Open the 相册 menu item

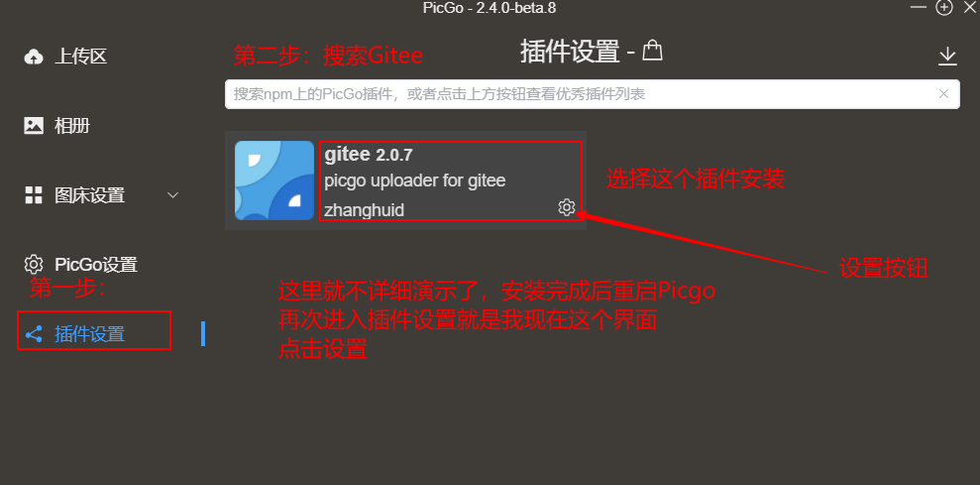click(x=72, y=126)
